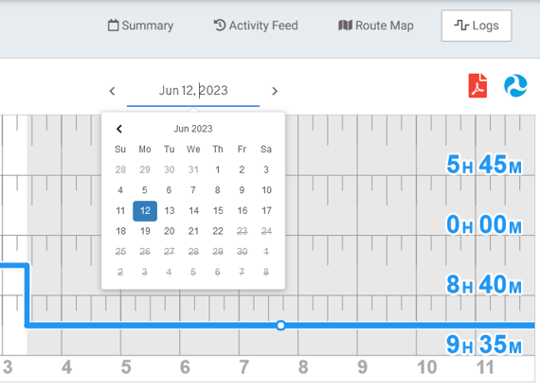Click the blue swirl transfer icon
Viewport: 540px width, 392px height.
[x=515, y=86]
